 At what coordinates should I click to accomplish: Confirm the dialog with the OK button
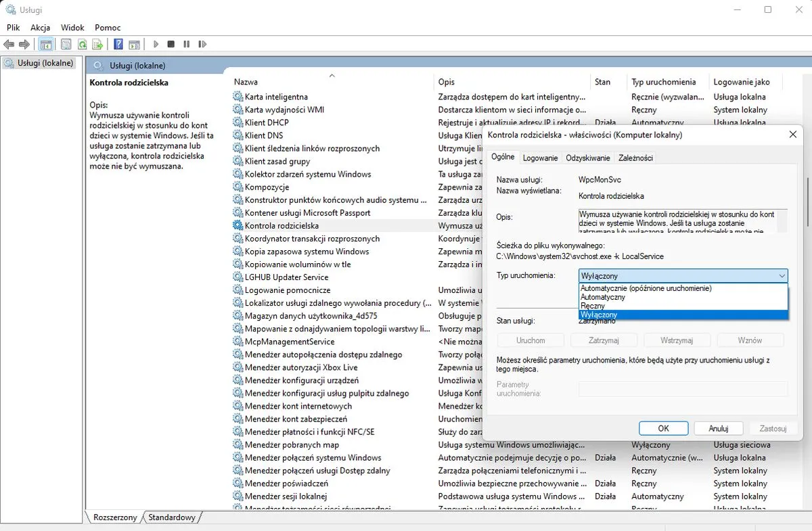click(663, 428)
